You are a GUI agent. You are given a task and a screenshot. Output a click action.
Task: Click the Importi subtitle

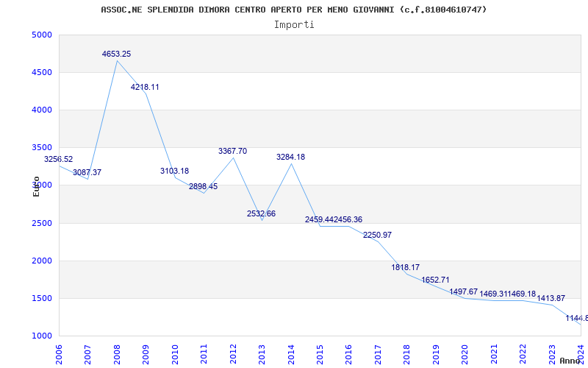click(x=294, y=25)
